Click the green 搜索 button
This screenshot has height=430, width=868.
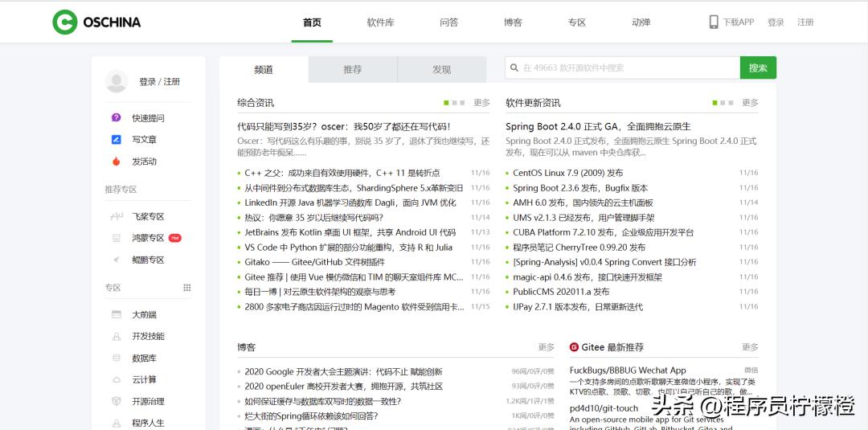[758, 68]
